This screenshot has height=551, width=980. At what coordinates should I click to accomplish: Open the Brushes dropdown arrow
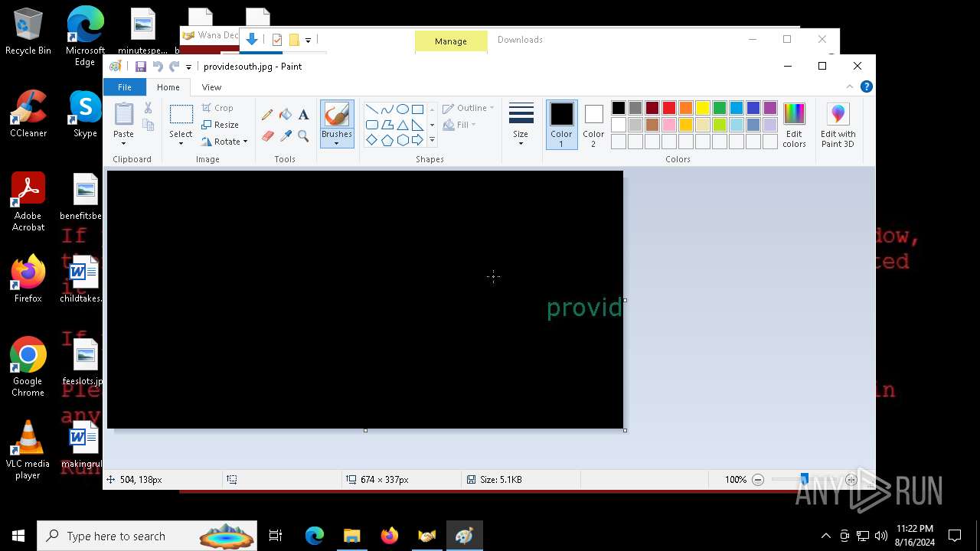(337, 143)
